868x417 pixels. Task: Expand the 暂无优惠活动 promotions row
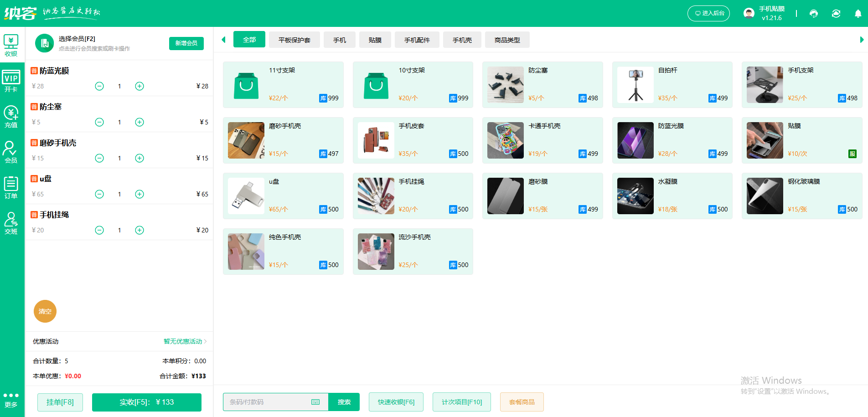tap(182, 341)
